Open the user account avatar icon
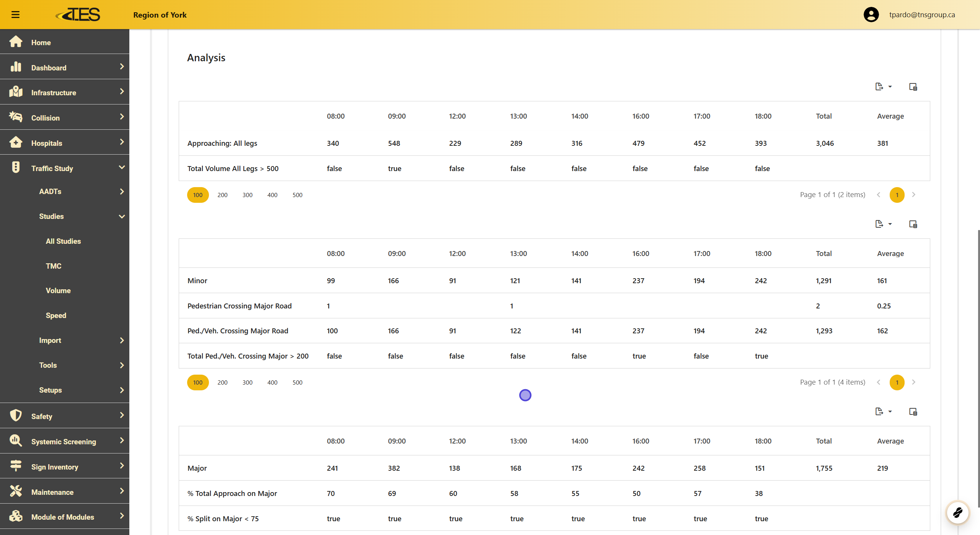 871,15
